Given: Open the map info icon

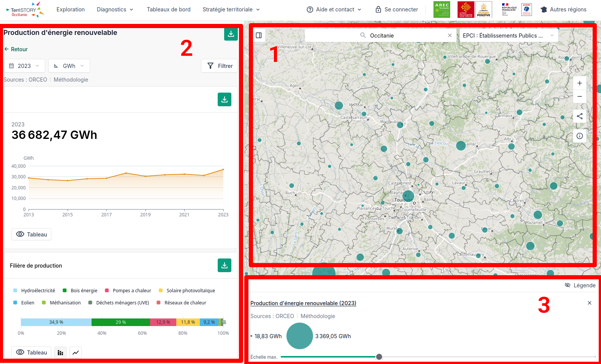Looking at the screenshot, I should [580, 136].
